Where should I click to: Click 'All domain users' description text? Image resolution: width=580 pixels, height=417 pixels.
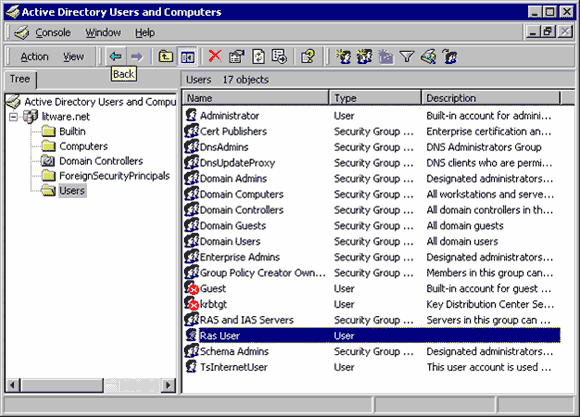pos(462,241)
